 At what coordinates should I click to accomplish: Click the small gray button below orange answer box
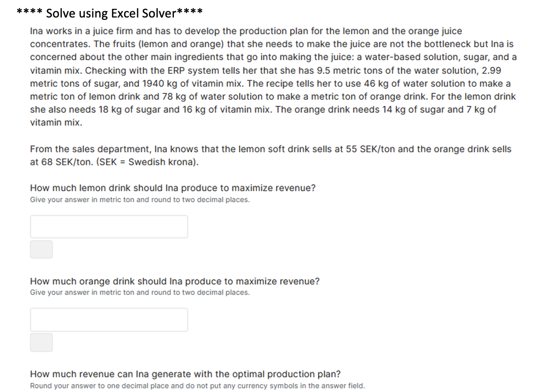point(41,343)
